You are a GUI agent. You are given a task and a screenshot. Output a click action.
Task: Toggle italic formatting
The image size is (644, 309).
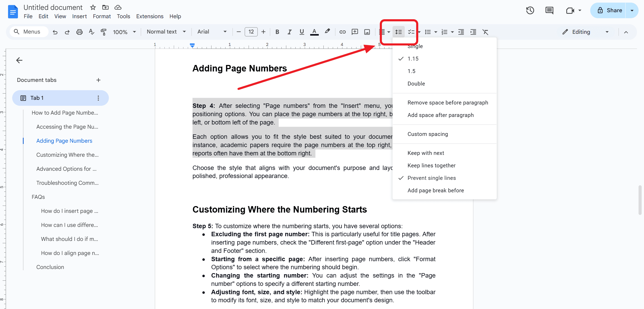coord(289,32)
